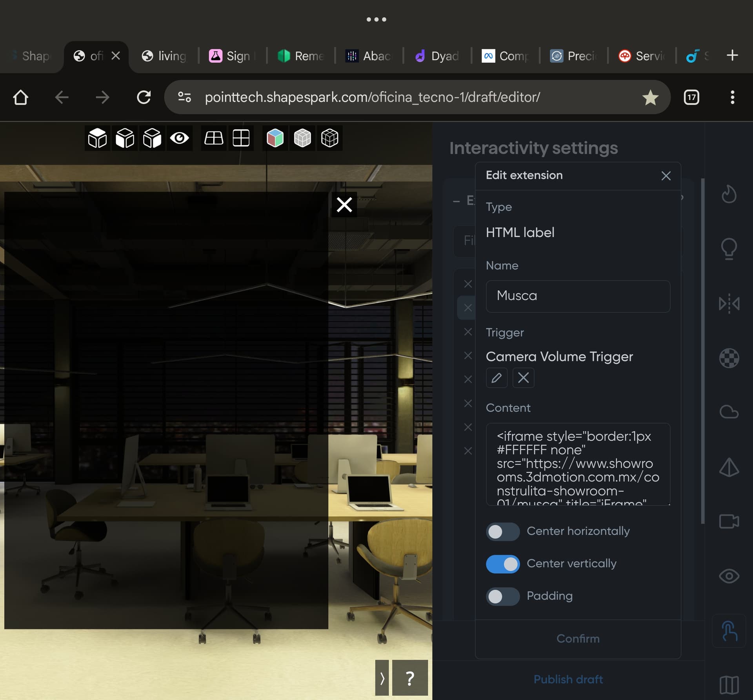Click the Name field containing Musca
The width and height of the screenshot is (753, 700).
point(578,296)
